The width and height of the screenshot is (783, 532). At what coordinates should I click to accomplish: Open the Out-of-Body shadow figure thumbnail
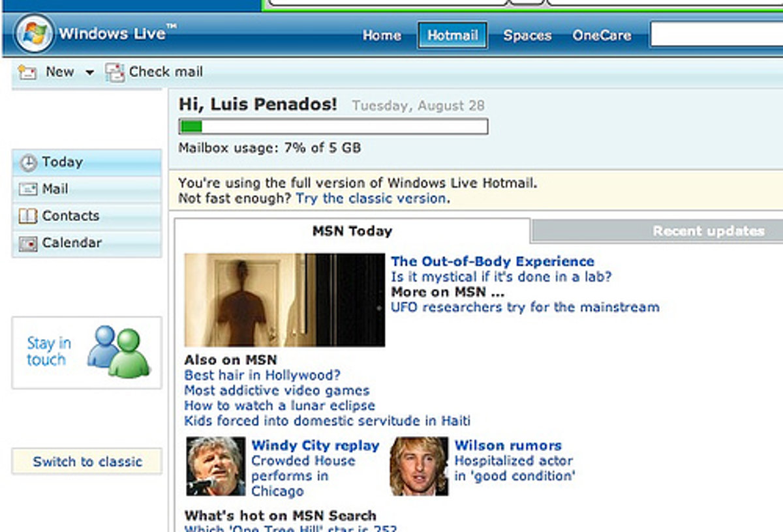click(x=284, y=300)
